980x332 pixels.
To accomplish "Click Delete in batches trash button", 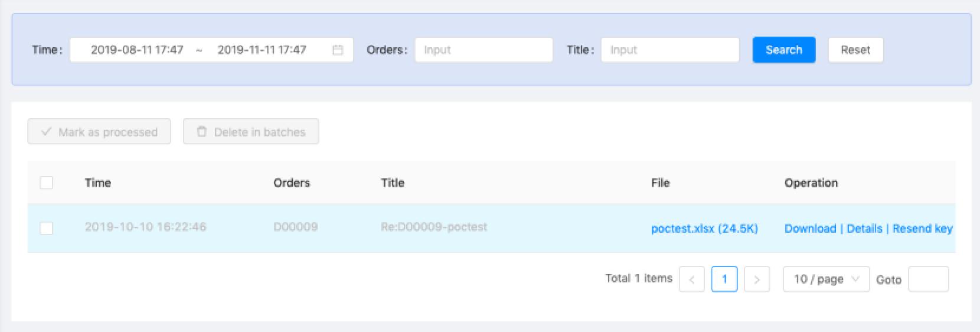I will pyautogui.click(x=251, y=132).
